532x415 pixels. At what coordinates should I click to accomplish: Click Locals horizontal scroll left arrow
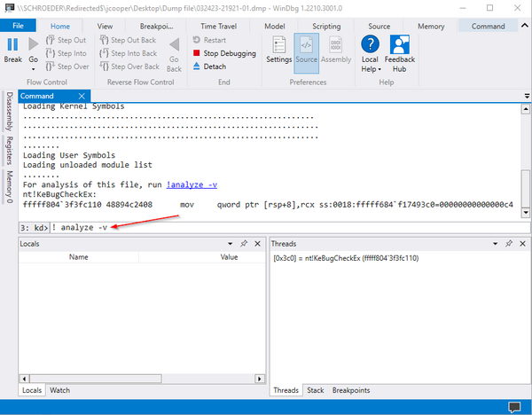click(x=24, y=379)
